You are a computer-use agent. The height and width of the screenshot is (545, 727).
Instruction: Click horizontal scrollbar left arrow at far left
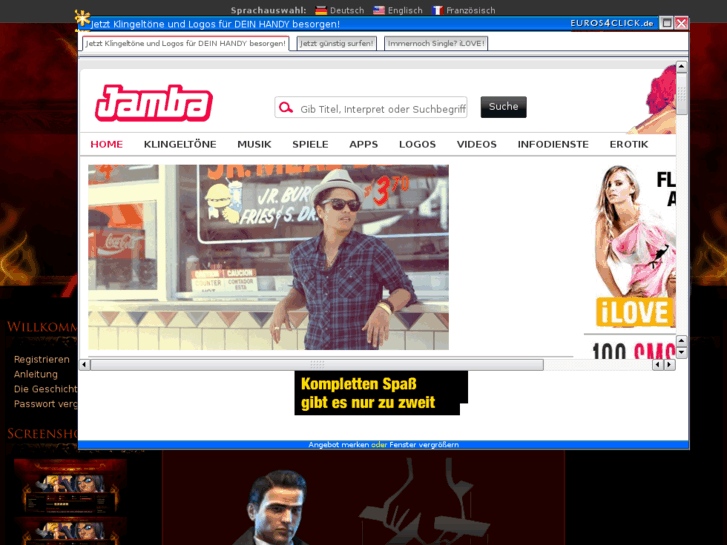pyautogui.click(x=84, y=365)
